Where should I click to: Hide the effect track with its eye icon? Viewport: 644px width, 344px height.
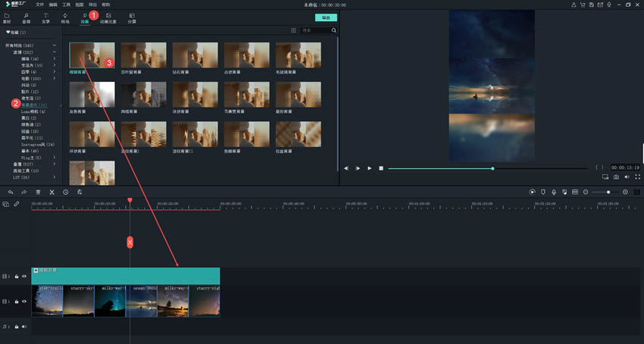click(x=24, y=277)
